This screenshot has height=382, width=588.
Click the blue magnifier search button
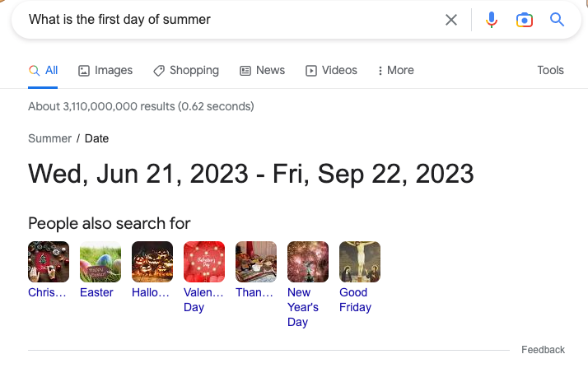[558, 20]
